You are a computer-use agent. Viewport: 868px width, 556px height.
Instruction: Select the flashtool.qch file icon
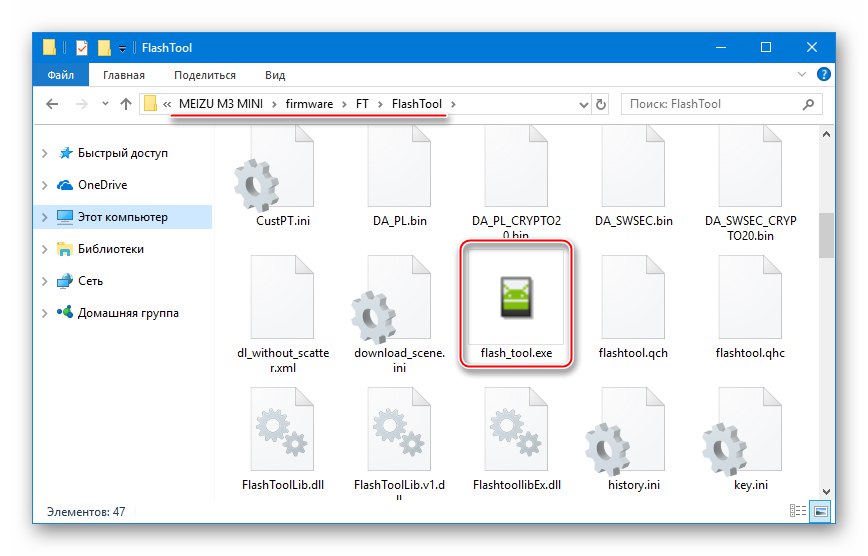point(633,297)
